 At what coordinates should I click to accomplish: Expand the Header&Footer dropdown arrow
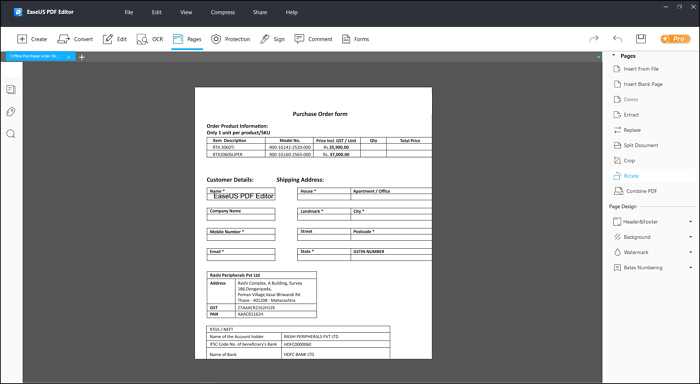click(x=691, y=222)
